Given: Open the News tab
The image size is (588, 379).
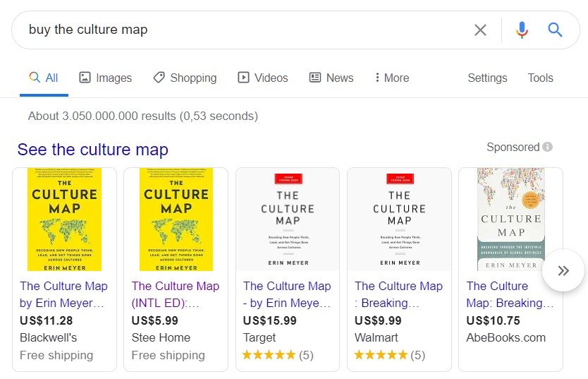Looking at the screenshot, I should tap(331, 78).
